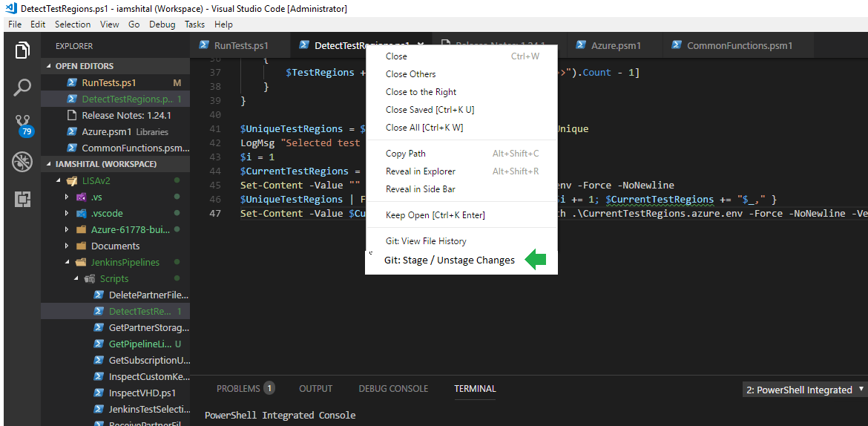Open InspectCustomKe... script in tree
Screen dimensions: 868x426
115,376
